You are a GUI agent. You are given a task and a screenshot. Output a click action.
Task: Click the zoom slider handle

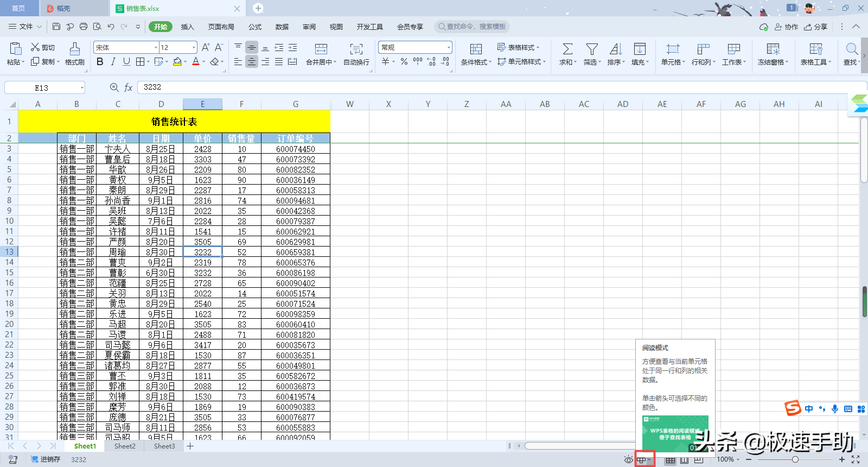tap(795, 459)
